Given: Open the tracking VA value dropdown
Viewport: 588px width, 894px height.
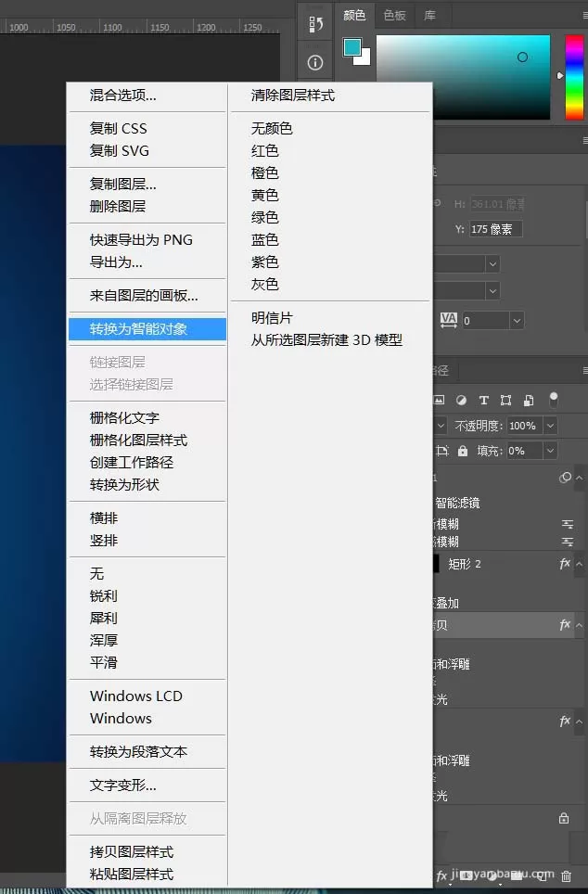Looking at the screenshot, I should pos(517,321).
